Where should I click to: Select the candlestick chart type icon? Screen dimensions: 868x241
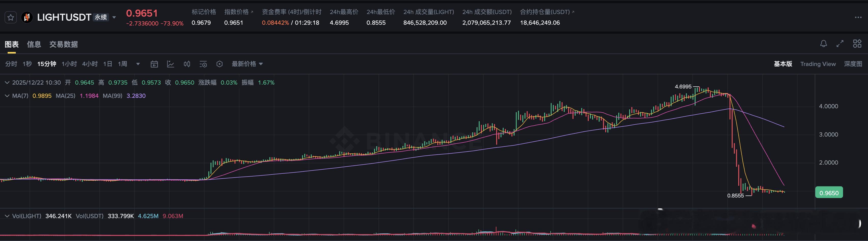[186, 64]
